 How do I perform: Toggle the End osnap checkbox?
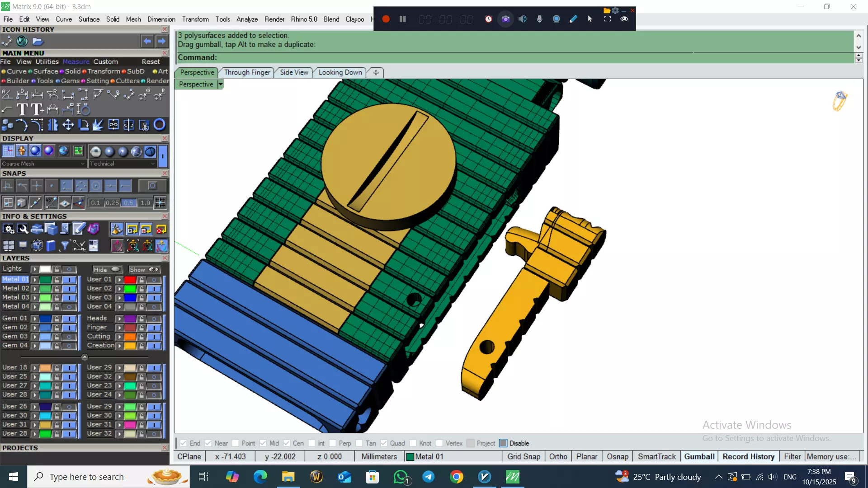(x=183, y=443)
